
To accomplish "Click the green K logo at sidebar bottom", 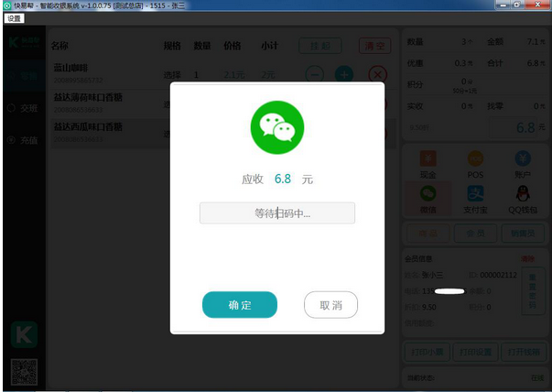I will 24,334.
